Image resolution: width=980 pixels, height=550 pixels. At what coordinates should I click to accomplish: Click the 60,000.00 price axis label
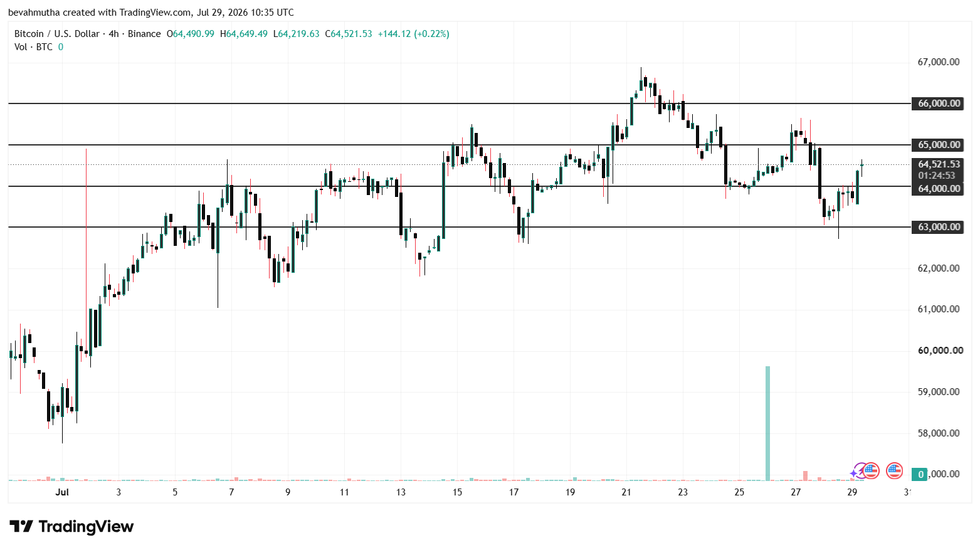point(940,351)
